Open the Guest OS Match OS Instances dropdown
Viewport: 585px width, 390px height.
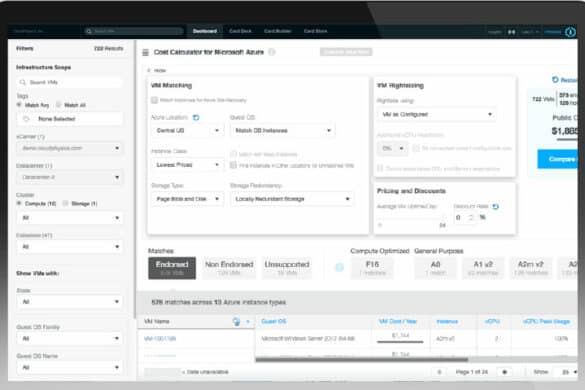click(282, 131)
